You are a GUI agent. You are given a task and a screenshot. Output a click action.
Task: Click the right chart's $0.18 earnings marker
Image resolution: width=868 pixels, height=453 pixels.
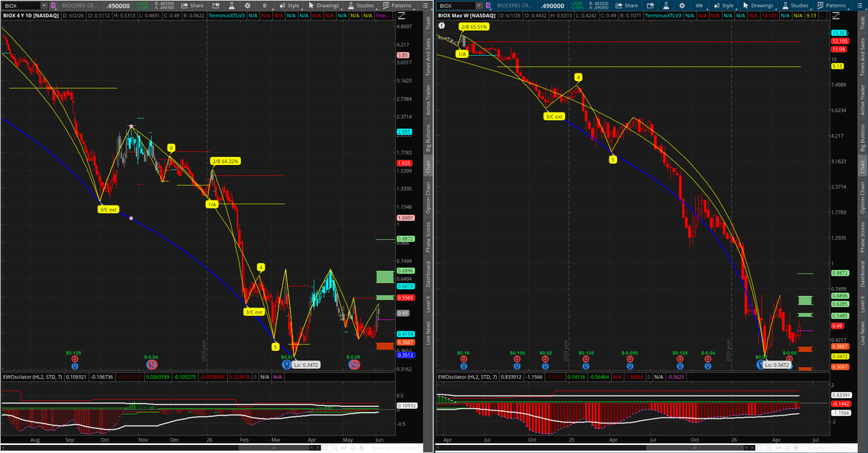[x=464, y=359]
